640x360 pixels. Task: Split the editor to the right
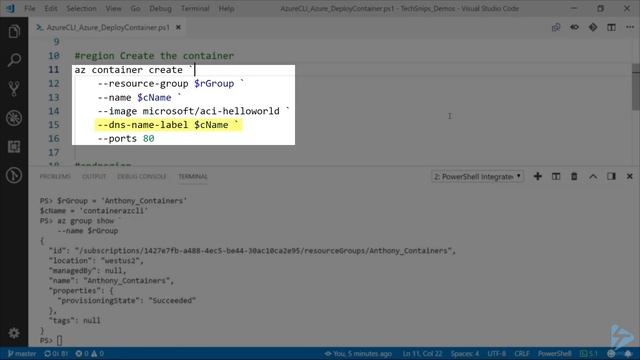611,27
